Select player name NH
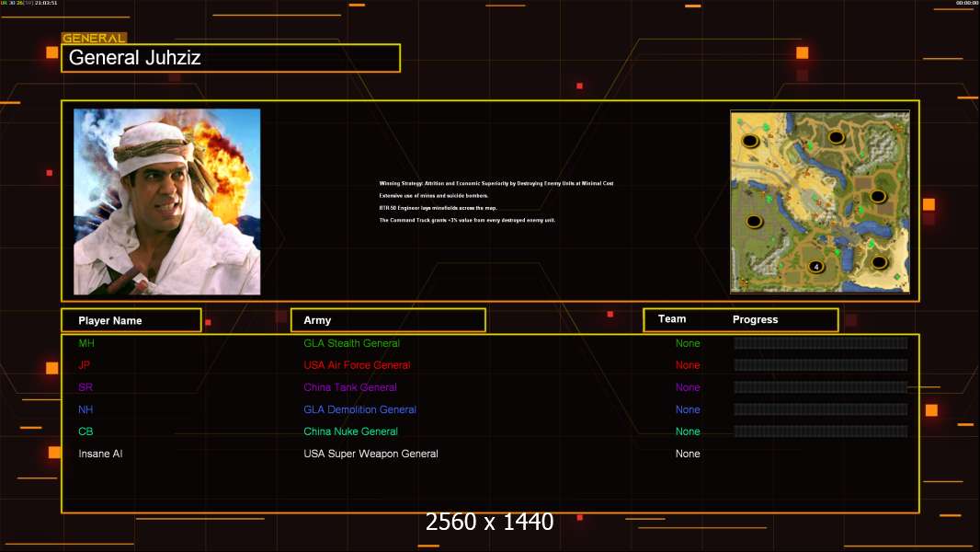 point(85,409)
